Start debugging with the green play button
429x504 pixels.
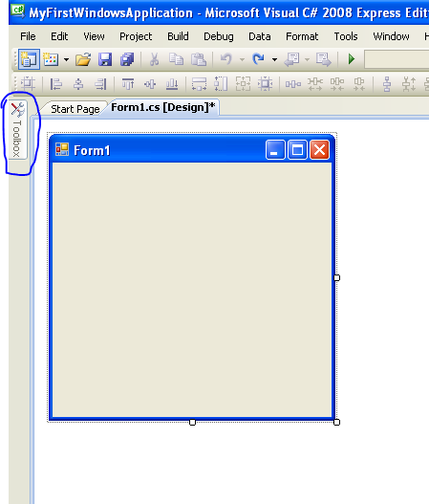tap(352, 59)
